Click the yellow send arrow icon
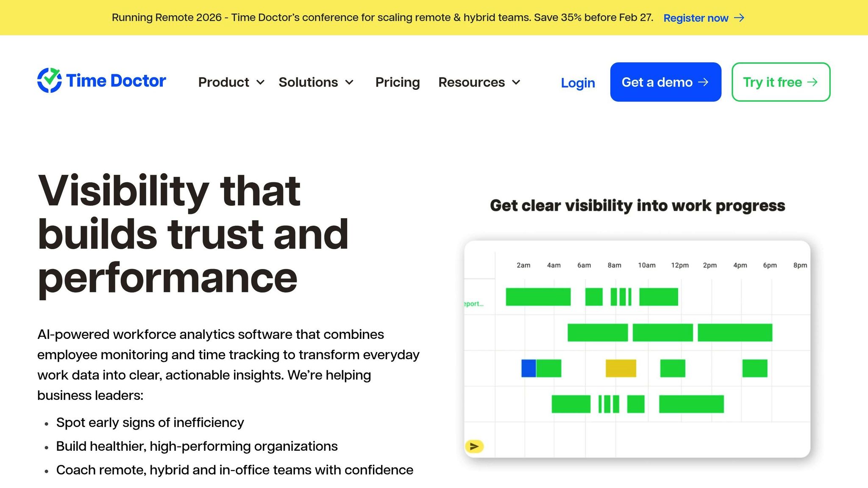The height and width of the screenshot is (488, 868). pyautogui.click(x=474, y=446)
